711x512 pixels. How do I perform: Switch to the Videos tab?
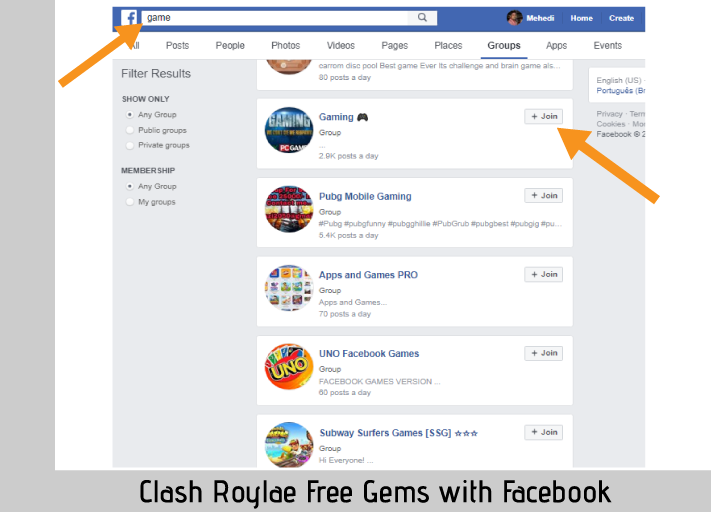(341, 45)
